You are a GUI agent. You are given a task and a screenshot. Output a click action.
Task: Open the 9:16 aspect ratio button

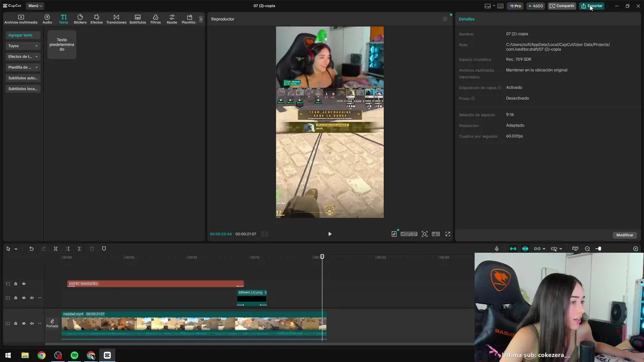click(x=436, y=234)
